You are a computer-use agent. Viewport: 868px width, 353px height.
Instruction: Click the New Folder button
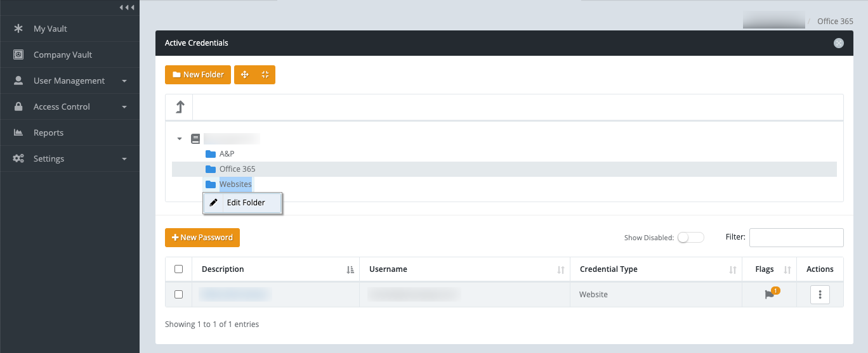[197, 75]
